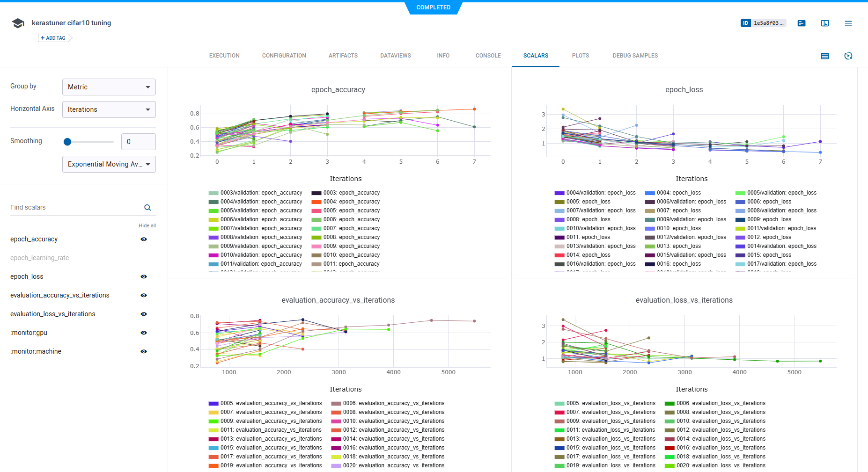Switch to the CONFIGURATION tab

[284, 56]
